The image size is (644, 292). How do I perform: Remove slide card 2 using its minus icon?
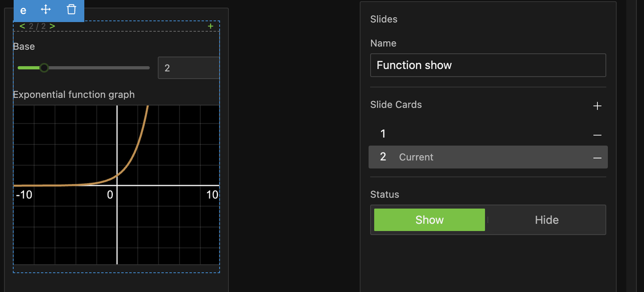(x=597, y=158)
